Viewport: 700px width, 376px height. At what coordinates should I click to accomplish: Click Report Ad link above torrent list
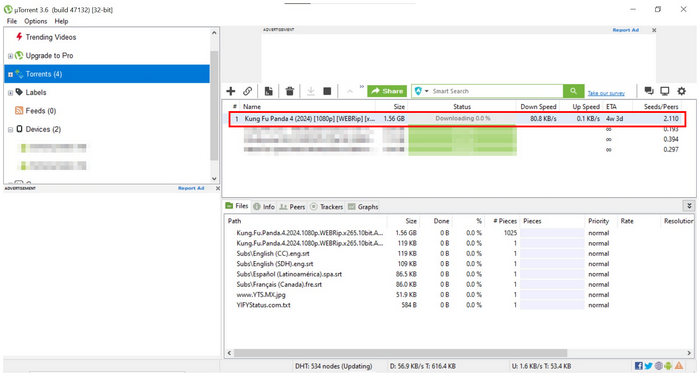[625, 30]
